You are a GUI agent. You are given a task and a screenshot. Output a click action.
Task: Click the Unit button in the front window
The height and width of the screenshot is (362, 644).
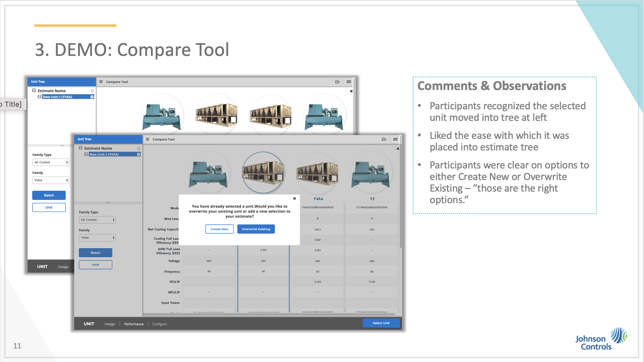pos(95,265)
